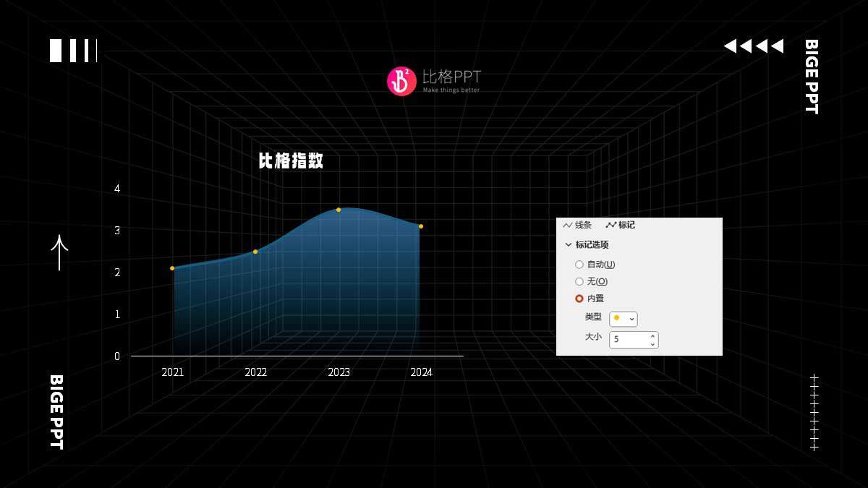Select the 内置 radio button
Viewport: 868px width, 488px height.
pyautogui.click(x=580, y=299)
